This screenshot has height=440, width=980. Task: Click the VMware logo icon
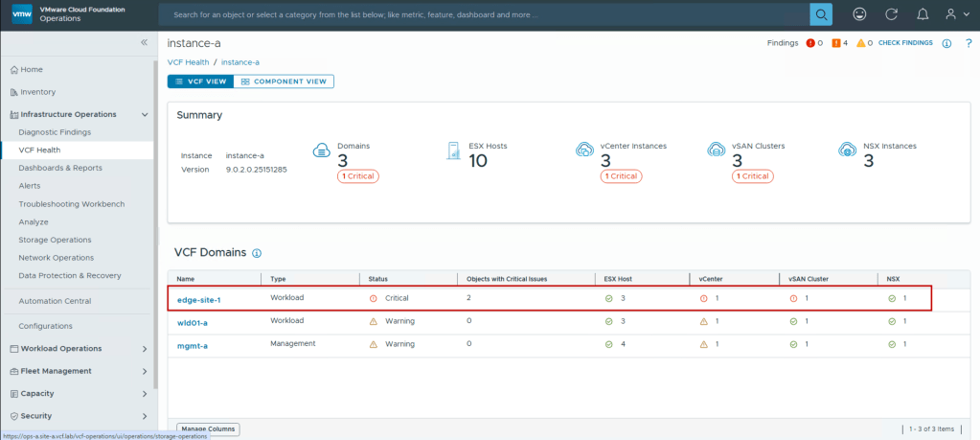(21, 13)
